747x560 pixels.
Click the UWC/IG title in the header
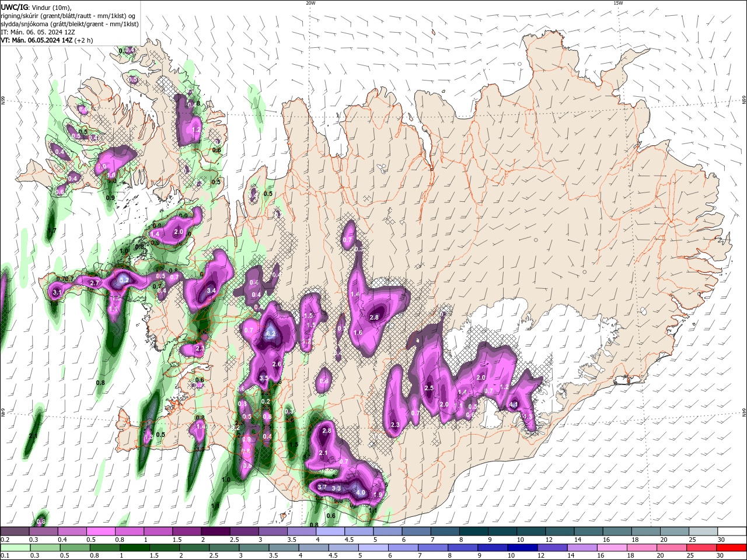coord(13,7)
